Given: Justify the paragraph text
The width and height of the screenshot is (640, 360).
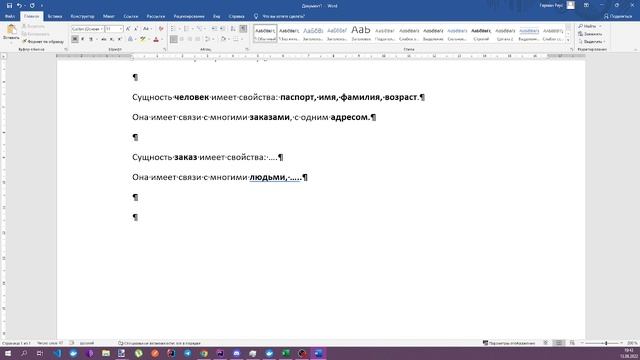Looking at the screenshot, I should 198,39.
